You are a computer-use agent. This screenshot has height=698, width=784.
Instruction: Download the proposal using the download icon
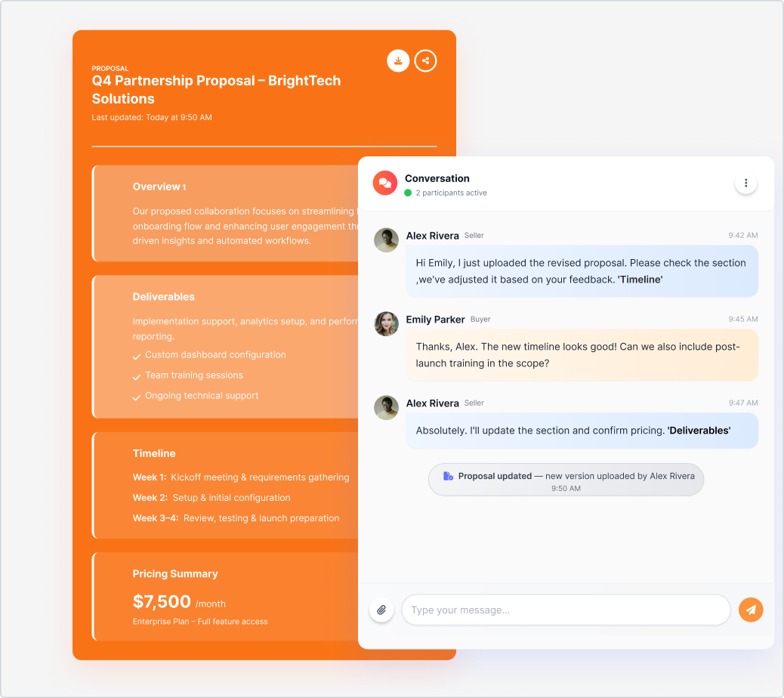click(398, 61)
